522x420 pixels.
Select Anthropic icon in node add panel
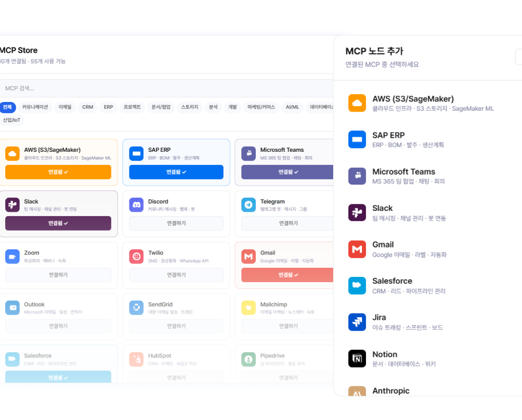(357, 392)
